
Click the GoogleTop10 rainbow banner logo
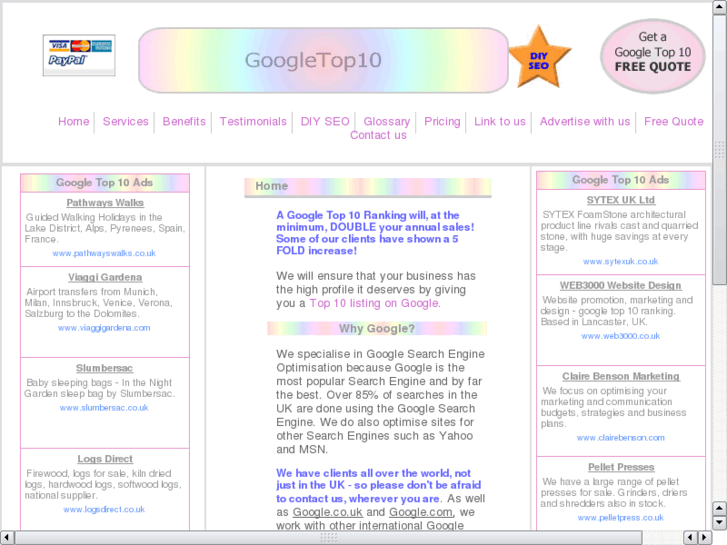[323, 60]
